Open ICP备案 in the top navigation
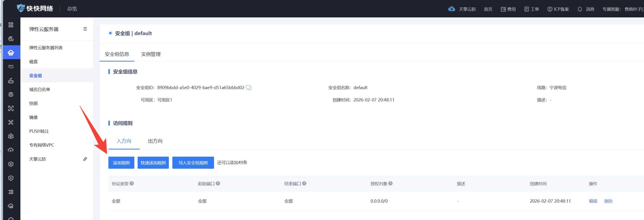 (558, 9)
